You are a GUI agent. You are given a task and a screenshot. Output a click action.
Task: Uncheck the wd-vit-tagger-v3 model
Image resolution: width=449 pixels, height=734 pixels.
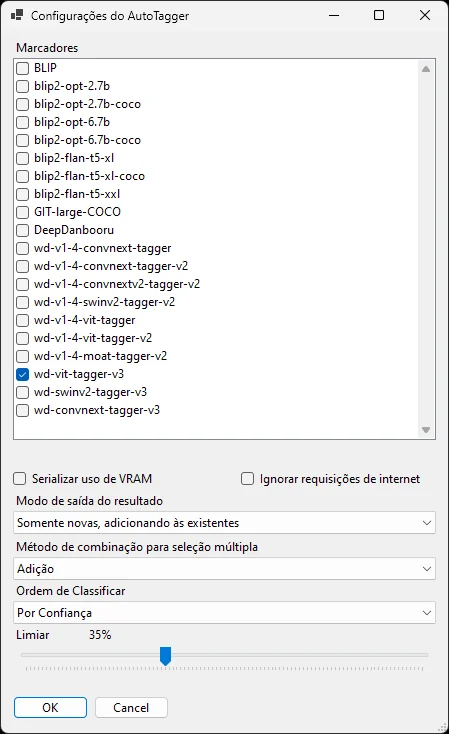point(22,374)
